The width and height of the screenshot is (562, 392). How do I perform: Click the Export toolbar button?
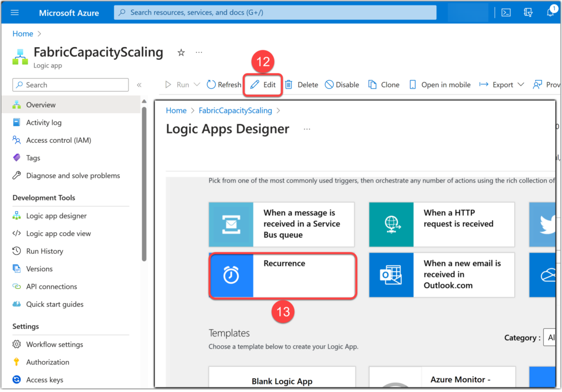point(496,85)
